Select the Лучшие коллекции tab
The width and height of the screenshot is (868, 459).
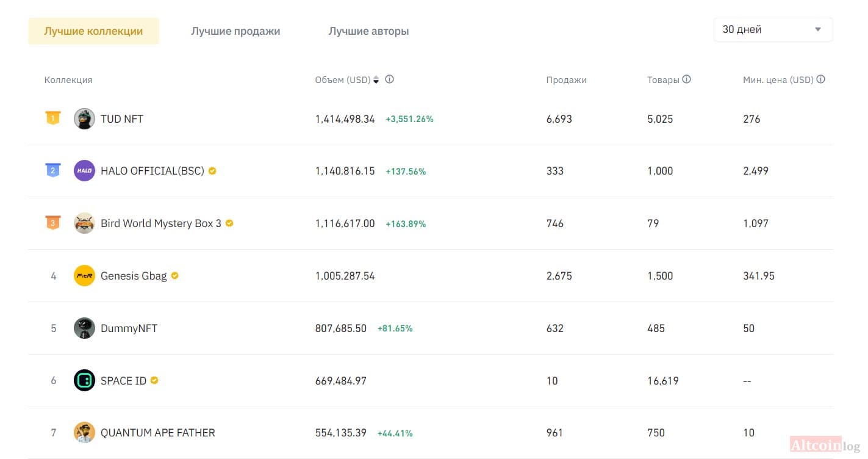(93, 31)
